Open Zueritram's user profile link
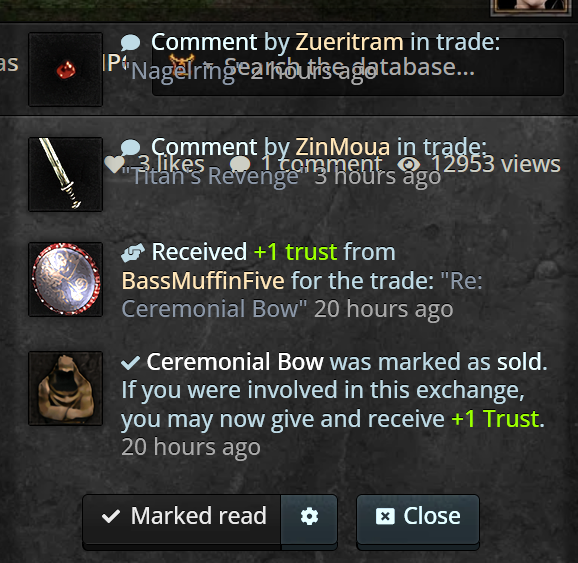This screenshot has width=578, height=563. tap(349, 42)
